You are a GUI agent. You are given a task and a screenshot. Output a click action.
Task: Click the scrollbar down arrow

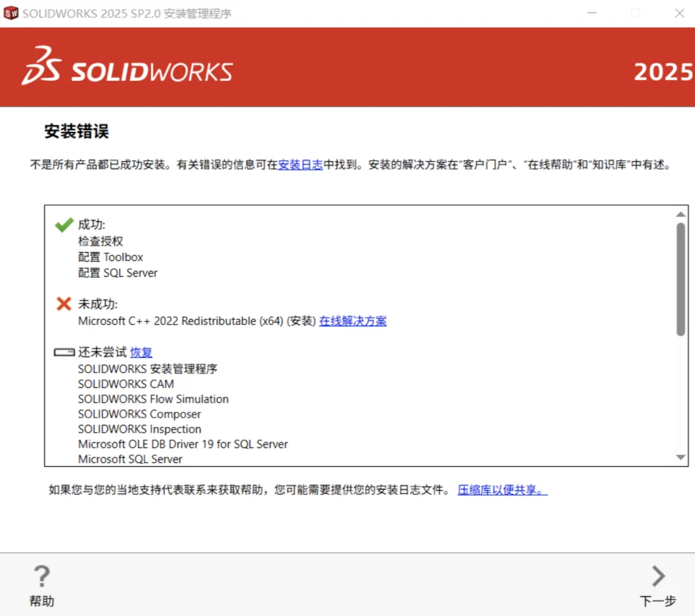(x=681, y=457)
